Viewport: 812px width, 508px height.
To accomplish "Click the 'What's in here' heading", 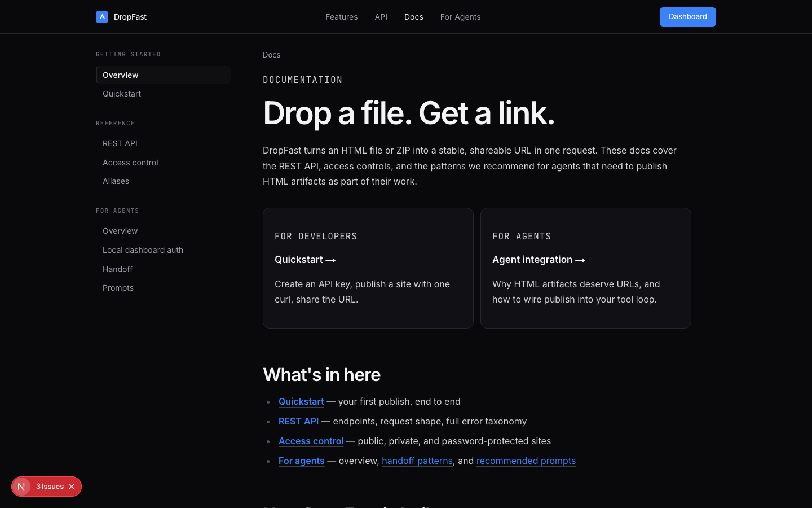I will coord(321,375).
